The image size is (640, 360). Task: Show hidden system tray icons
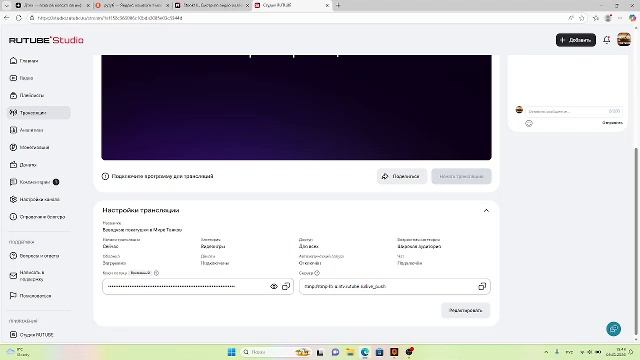pos(546,352)
